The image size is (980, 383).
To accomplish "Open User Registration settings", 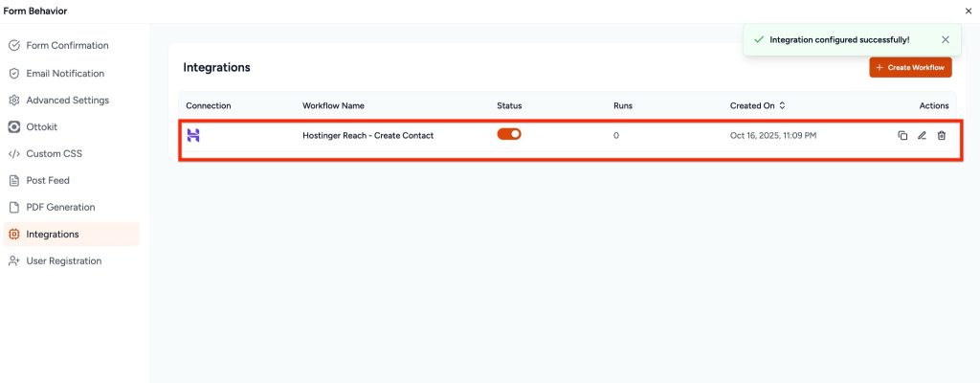I will click(x=63, y=260).
